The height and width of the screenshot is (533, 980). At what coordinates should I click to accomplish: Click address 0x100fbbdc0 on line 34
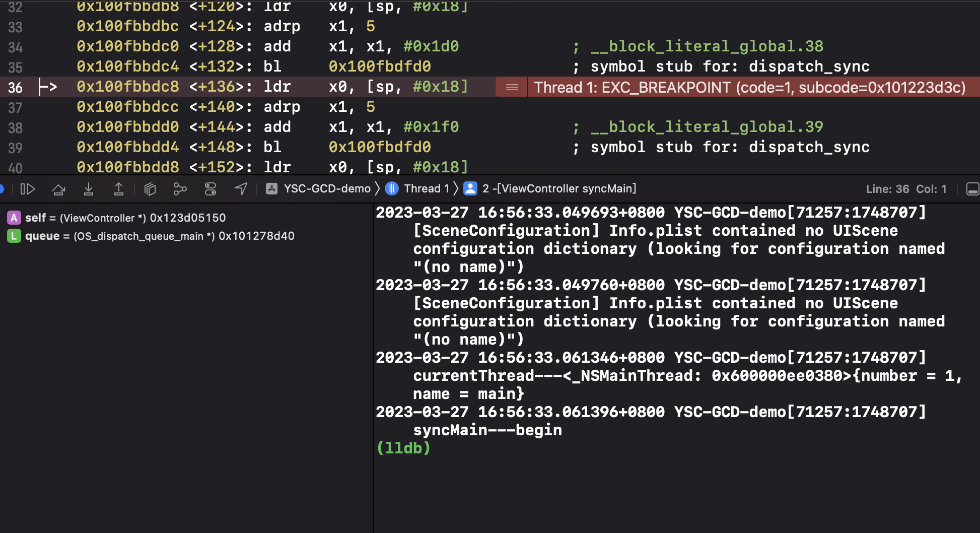(128, 46)
